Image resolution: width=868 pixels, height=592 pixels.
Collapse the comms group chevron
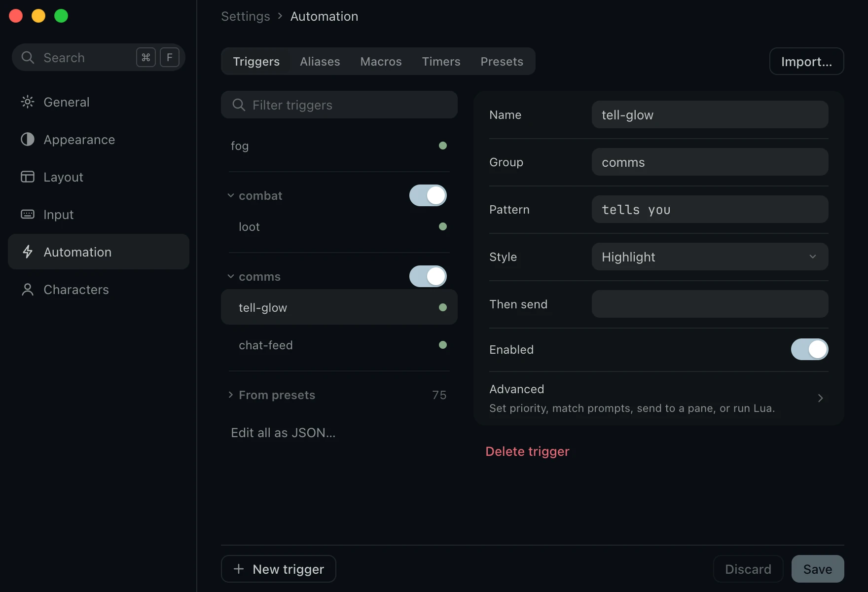(x=231, y=277)
